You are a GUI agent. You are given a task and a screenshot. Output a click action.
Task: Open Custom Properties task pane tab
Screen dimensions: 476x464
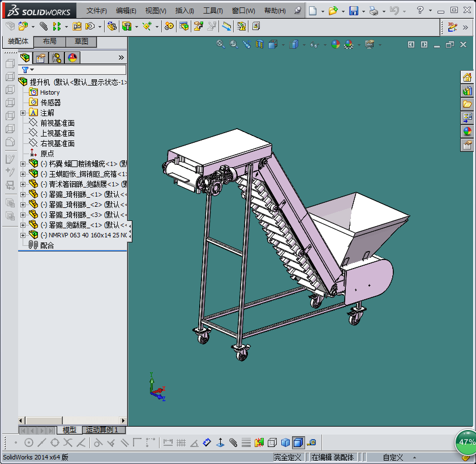coord(467,145)
